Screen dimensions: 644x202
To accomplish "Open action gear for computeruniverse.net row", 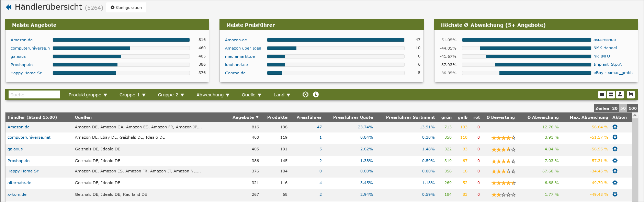I will pos(615,137).
